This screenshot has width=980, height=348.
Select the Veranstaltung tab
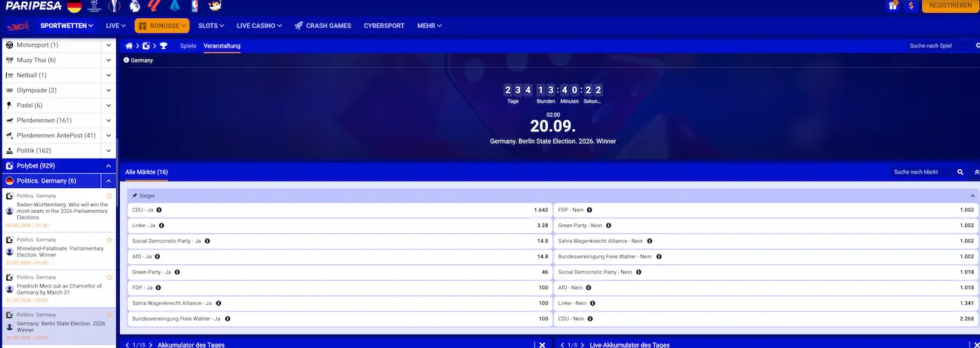tap(222, 46)
